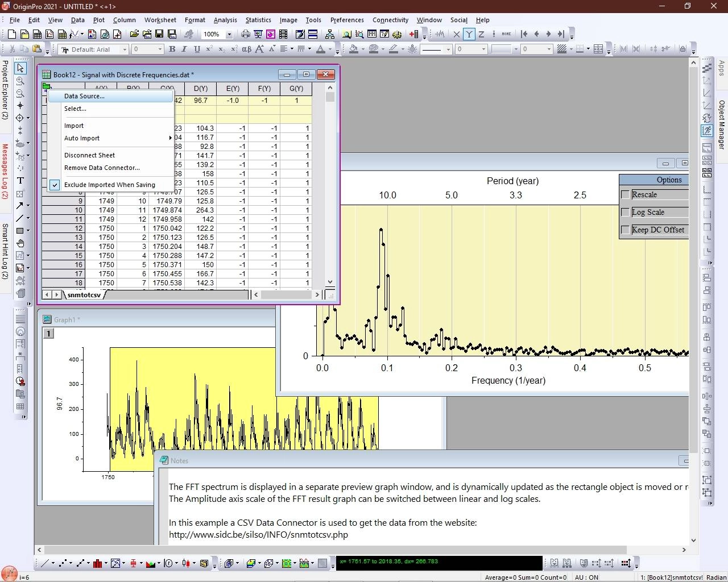
Task: Click the Italic formatting icon
Action: [184, 49]
